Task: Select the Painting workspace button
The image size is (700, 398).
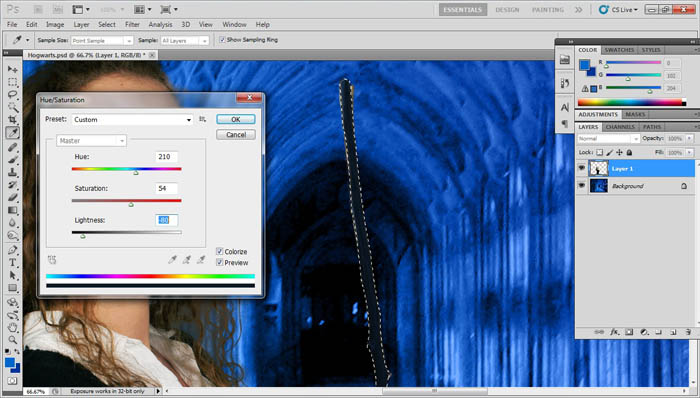Action: [548, 9]
